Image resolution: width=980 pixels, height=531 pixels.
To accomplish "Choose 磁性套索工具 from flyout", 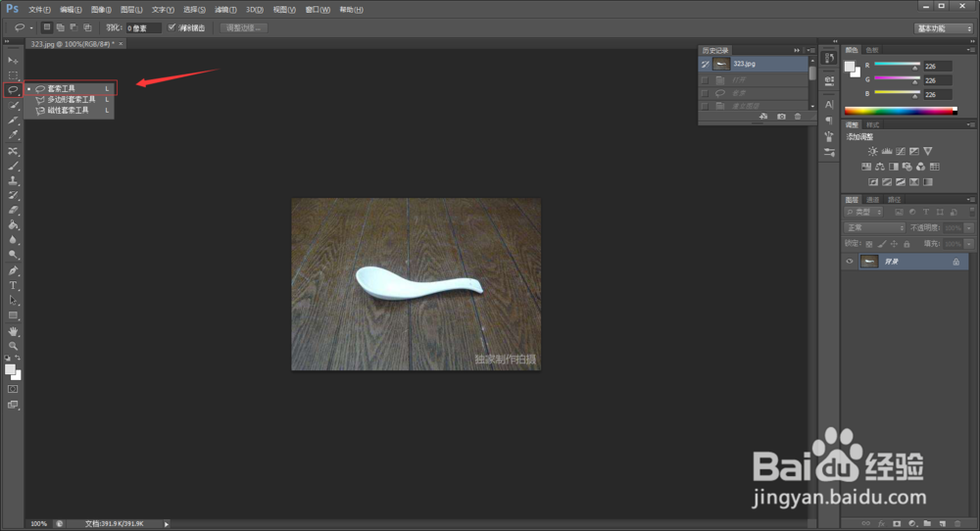I will coord(70,111).
